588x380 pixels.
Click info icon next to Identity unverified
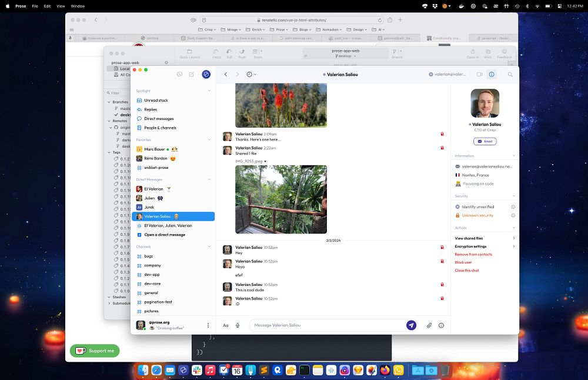[513, 206]
